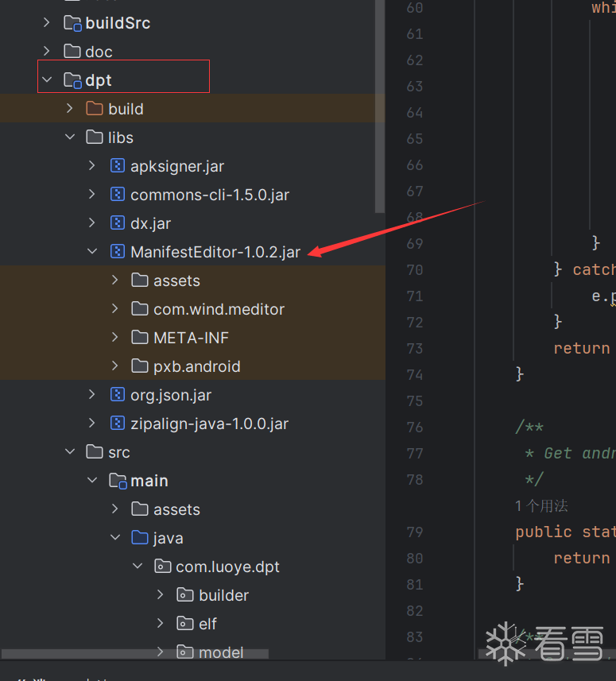Click line number 79 in the gutter
Screen dimensions: 616x681
tap(413, 532)
